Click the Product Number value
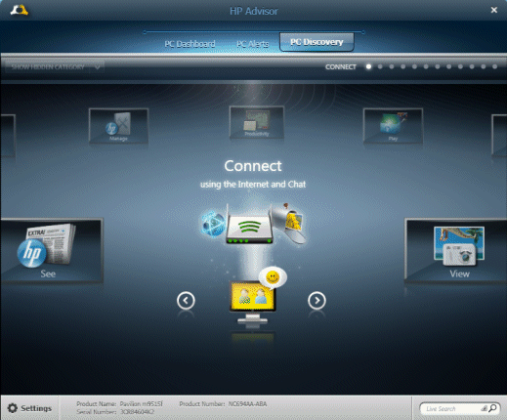The height and width of the screenshot is (420, 507). pyautogui.click(x=247, y=404)
